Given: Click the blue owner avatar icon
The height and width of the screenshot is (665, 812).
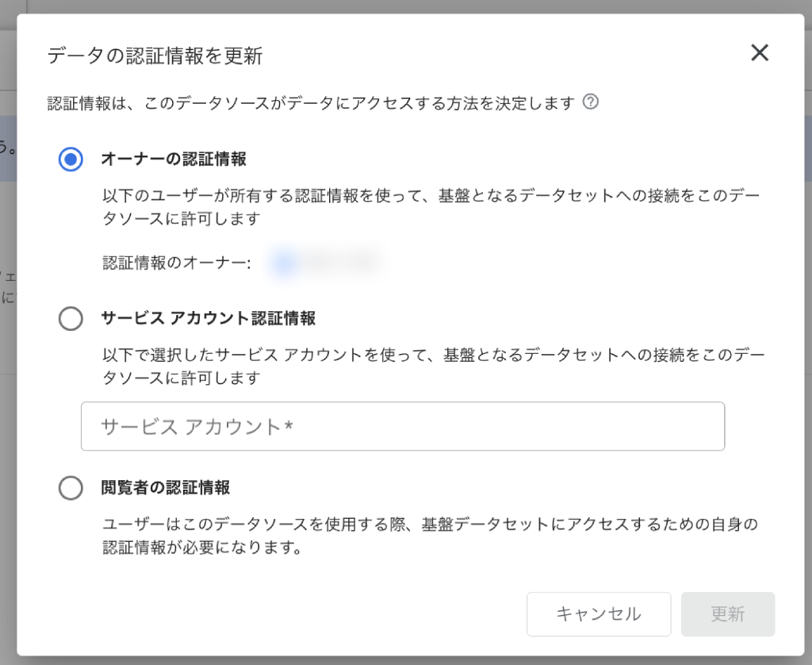Looking at the screenshot, I should (284, 262).
